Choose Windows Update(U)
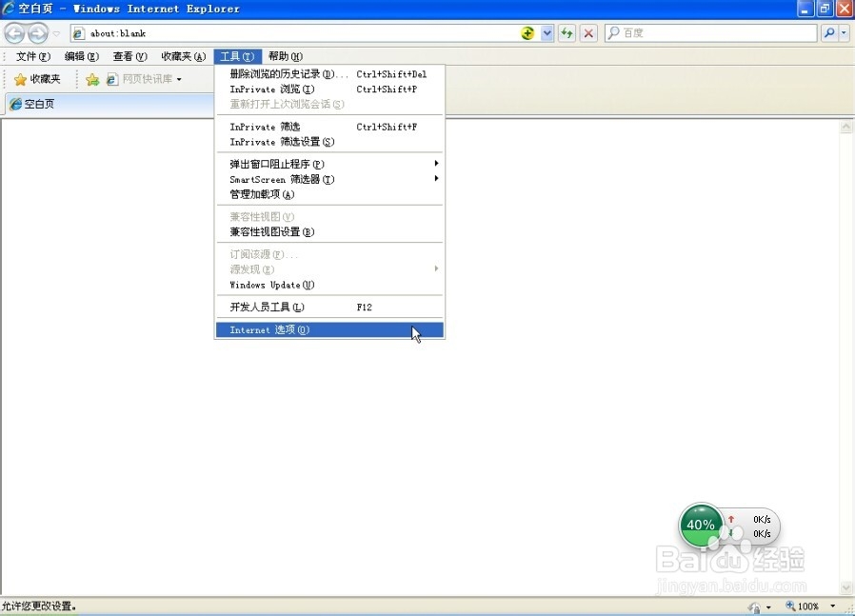The width and height of the screenshot is (855, 616). (x=329, y=285)
